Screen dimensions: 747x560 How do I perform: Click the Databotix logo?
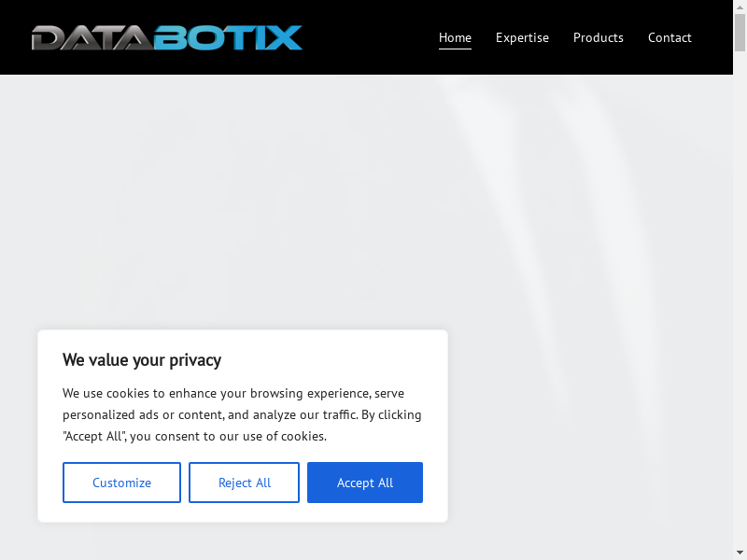(x=166, y=37)
